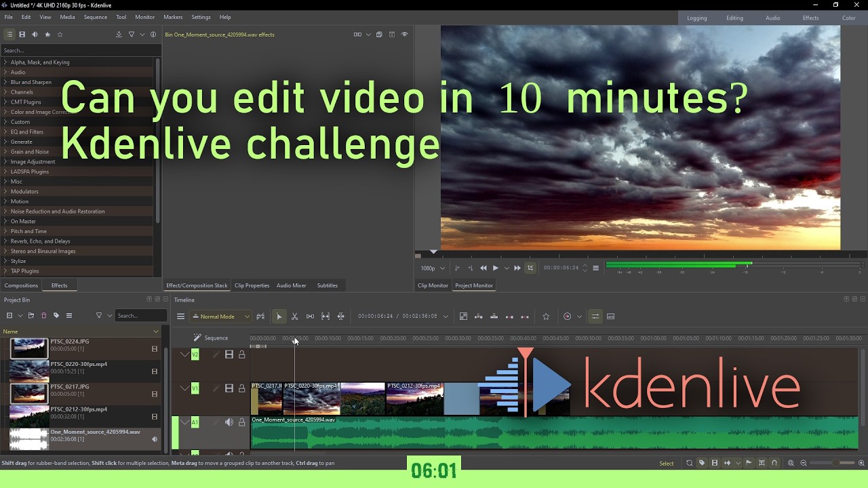Viewport: 868px width, 488px height.
Task: Open the play button options dropdown arrow
Action: (507, 268)
